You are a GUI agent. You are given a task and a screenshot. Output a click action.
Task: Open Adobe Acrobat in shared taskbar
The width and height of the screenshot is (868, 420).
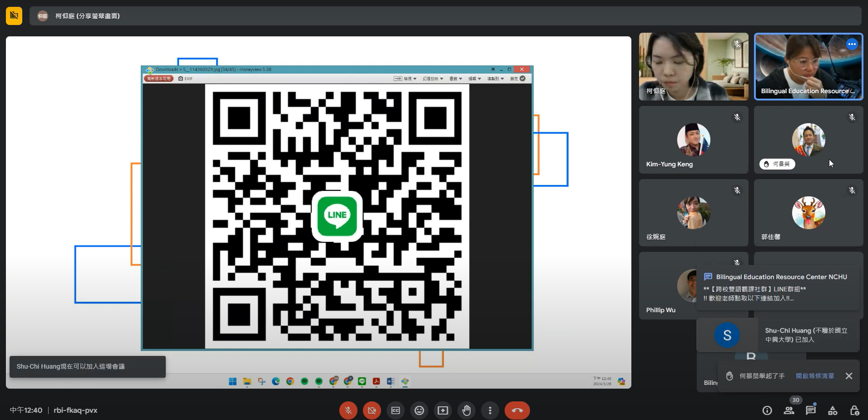pyautogui.click(x=376, y=381)
